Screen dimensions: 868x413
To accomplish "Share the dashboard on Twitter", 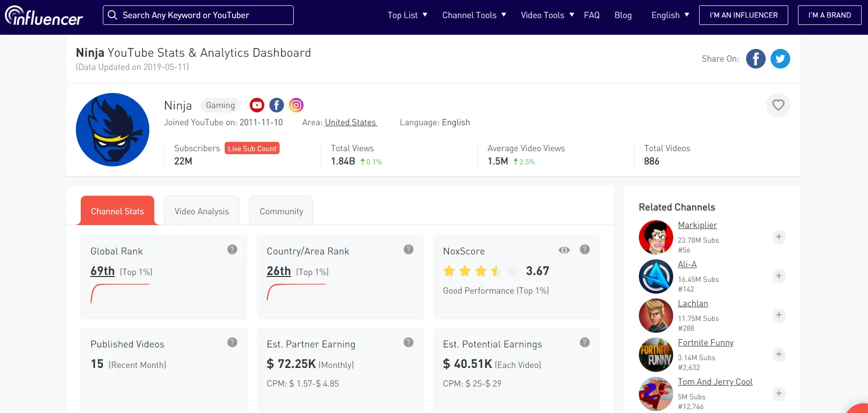I will (780, 59).
